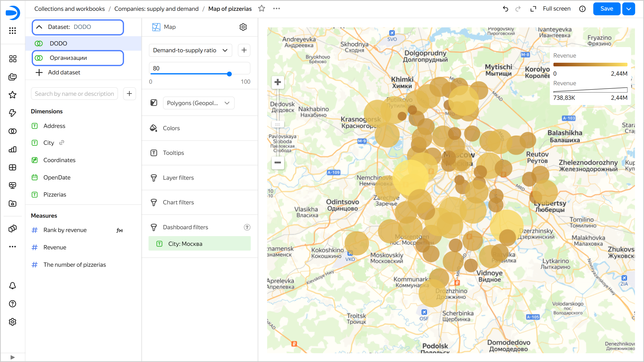The image size is (644, 362).
Task: Select the Map visualization icon
Action: tap(156, 27)
